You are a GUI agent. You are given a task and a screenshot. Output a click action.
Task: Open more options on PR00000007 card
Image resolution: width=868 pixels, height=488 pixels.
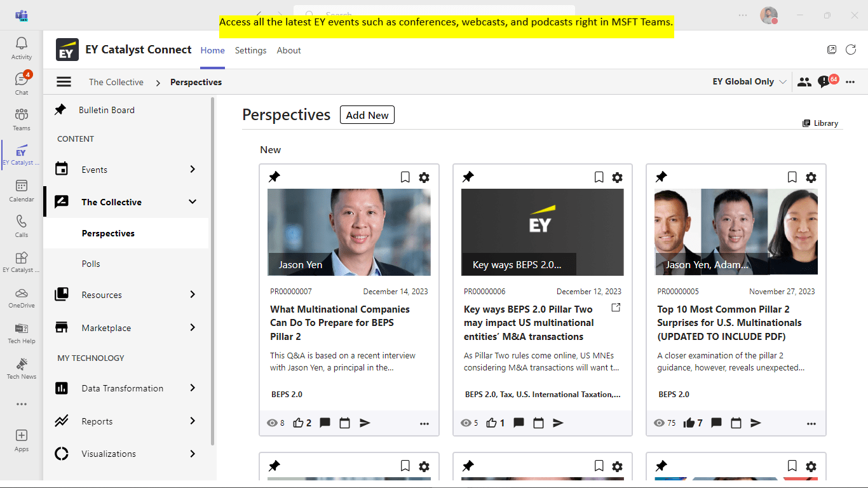(424, 423)
